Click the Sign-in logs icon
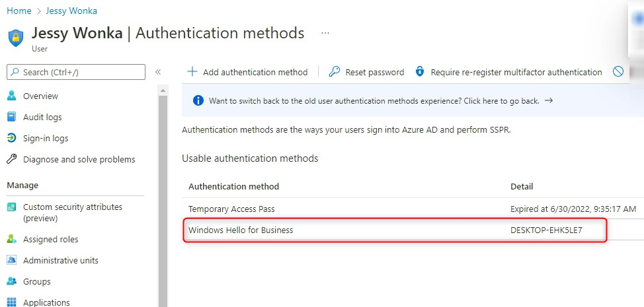The image size is (644, 307). [x=11, y=138]
